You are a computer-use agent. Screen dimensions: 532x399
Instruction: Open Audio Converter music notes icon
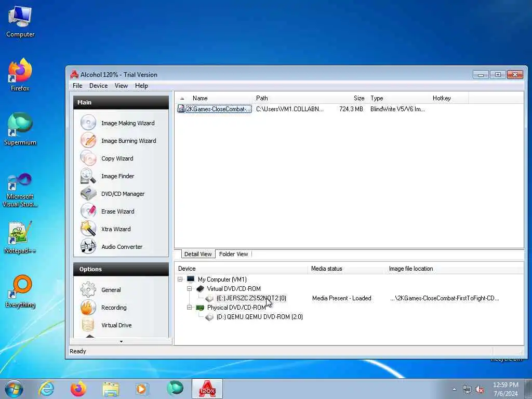click(88, 246)
